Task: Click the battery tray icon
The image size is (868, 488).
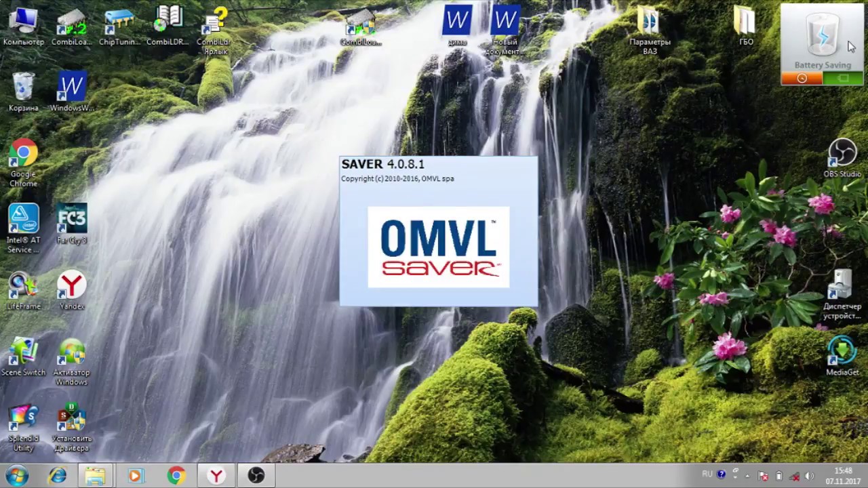Action: [779, 476]
